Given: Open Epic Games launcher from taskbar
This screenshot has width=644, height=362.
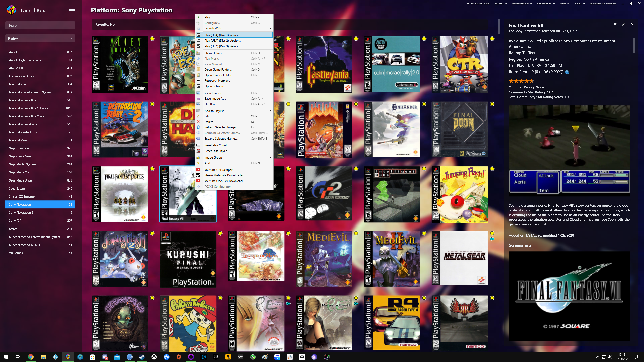Looking at the screenshot, I should (x=216, y=357).
